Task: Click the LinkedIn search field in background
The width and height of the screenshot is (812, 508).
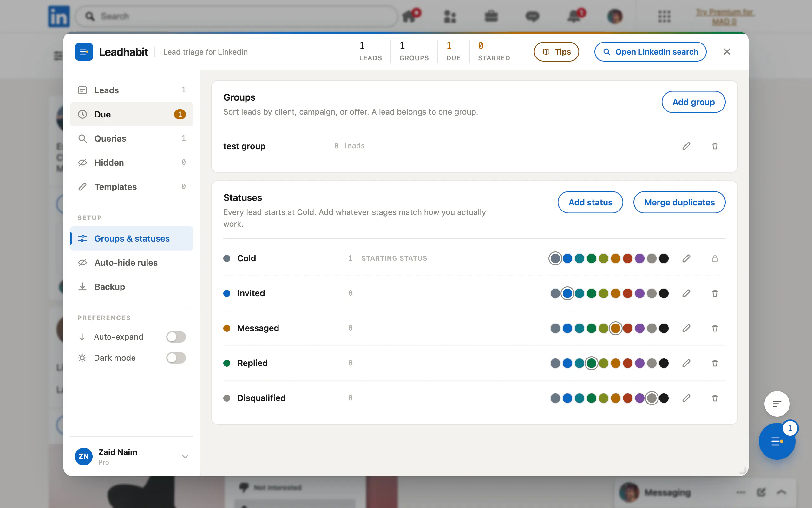Action: click(237, 16)
